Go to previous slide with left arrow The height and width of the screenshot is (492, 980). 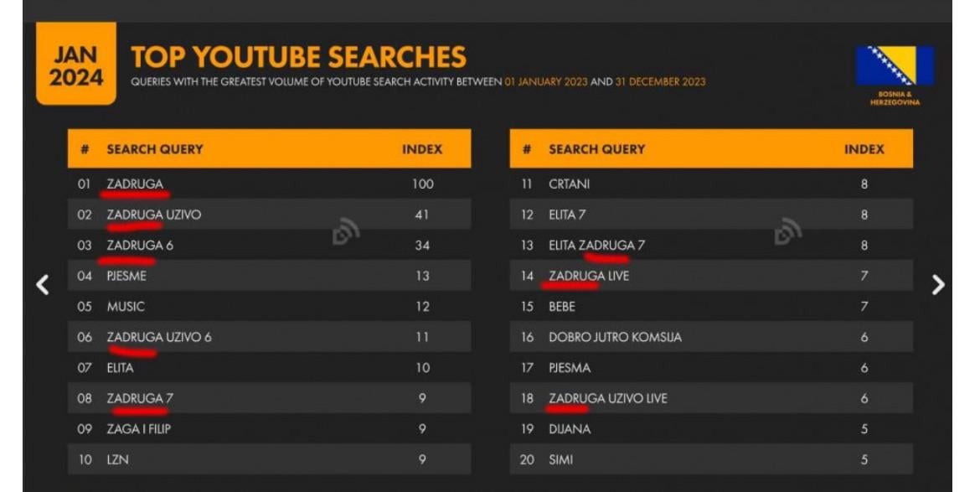[43, 285]
